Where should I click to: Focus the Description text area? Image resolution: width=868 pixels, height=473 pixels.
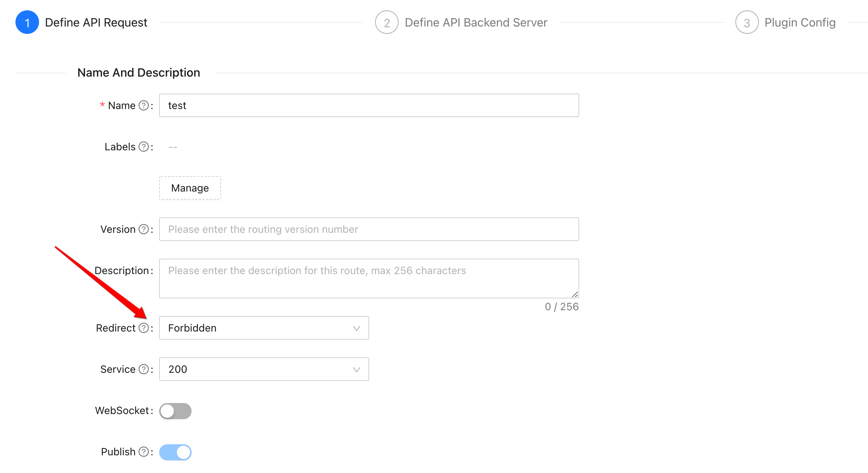[x=369, y=278]
